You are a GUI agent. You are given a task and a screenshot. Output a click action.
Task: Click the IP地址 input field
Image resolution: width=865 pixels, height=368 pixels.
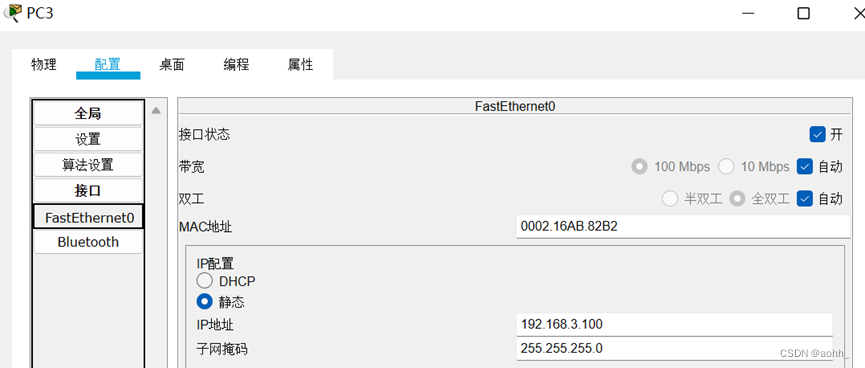pos(674,324)
